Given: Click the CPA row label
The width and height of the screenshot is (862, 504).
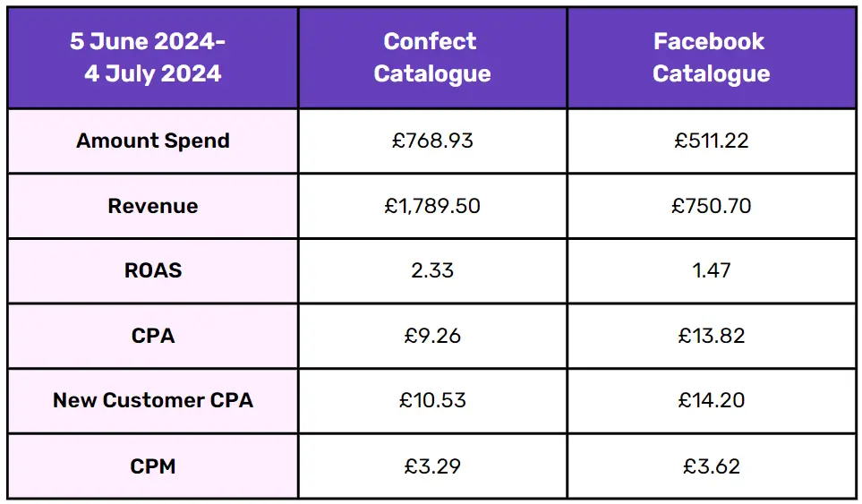Looking at the screenshot, I should (153, 336).
